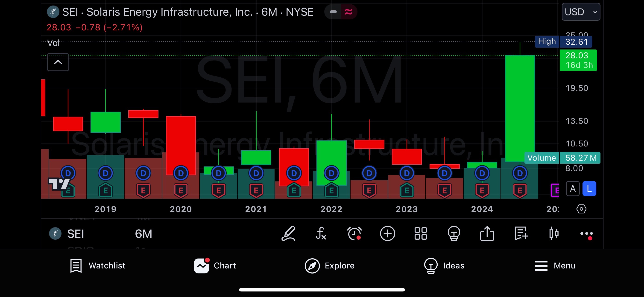
Task: Toggle log scale L button
Action: (589, 189)
